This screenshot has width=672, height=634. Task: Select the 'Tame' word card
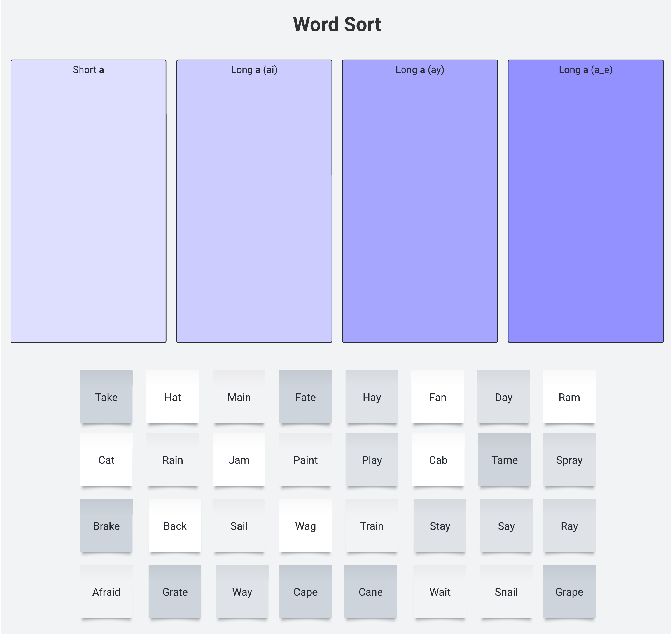point(504,460)
